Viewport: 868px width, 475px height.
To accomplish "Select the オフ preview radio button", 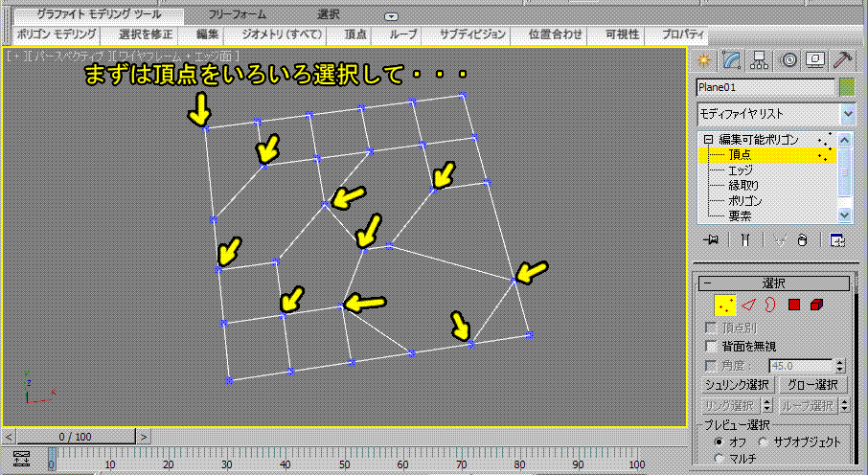I will click(719, 441).
